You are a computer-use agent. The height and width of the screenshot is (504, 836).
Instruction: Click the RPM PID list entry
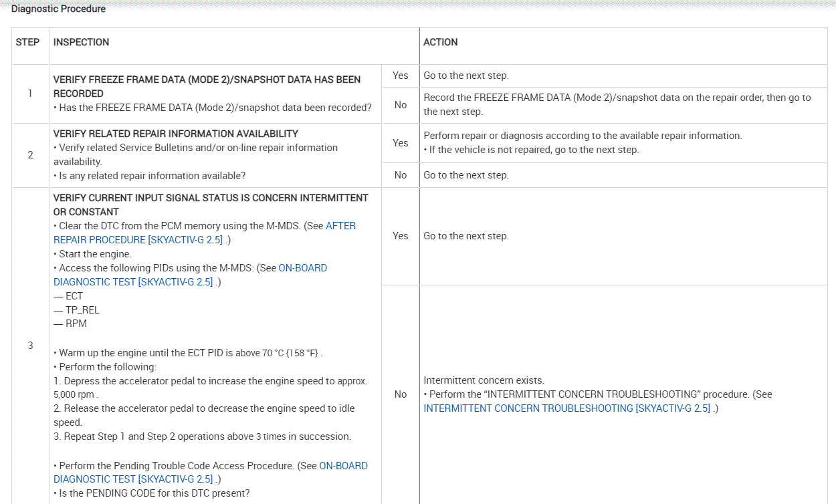tap(76, 324)
